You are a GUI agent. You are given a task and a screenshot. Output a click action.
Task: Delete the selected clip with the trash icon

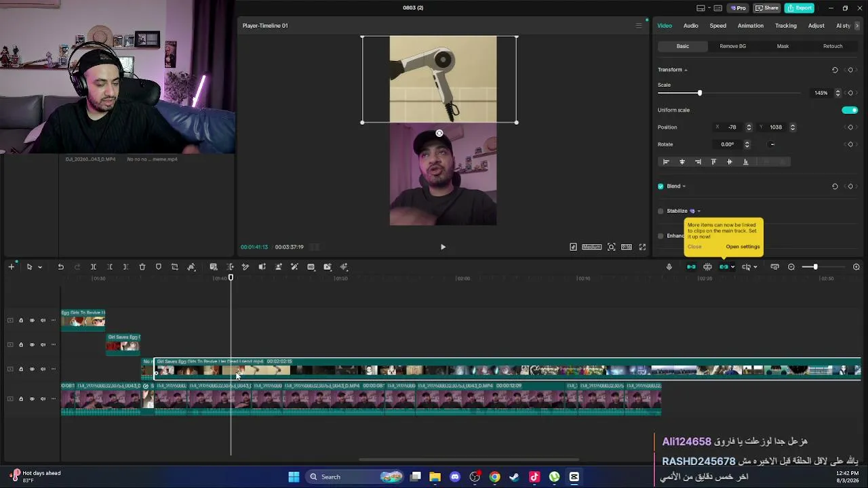pyautogui.click(x=142, y=267)
